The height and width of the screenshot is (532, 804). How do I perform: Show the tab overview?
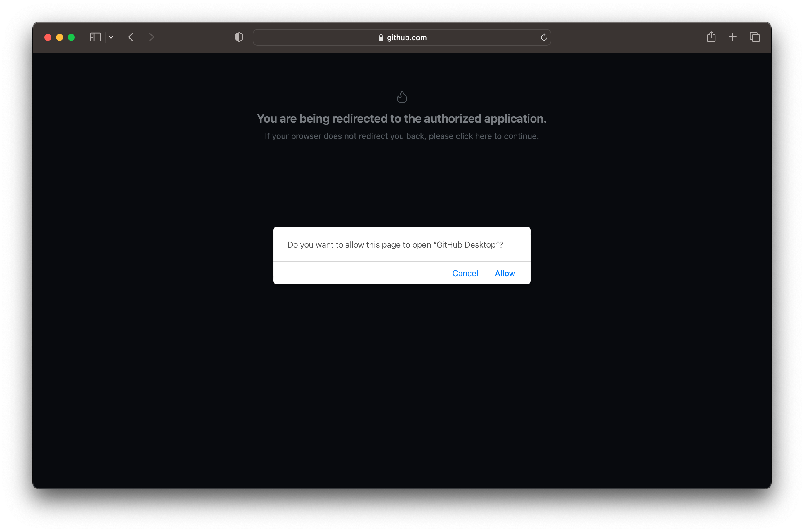click(754, 37)
